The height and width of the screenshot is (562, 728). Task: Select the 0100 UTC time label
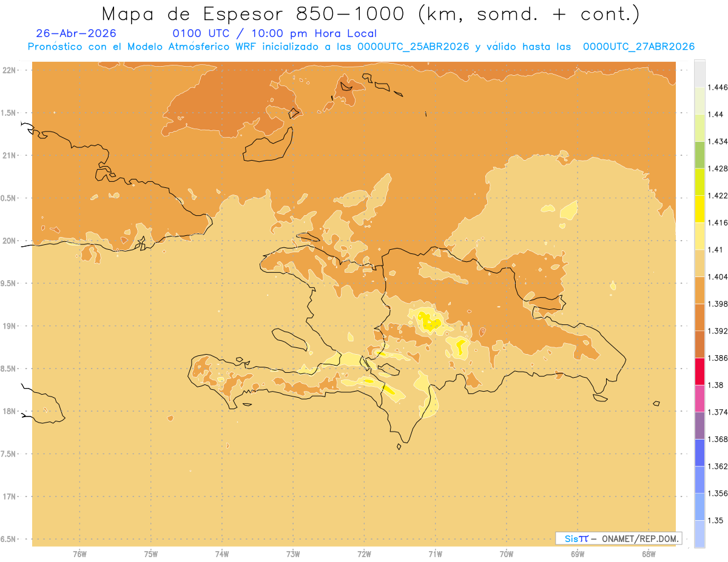pyautogui.click(x=201, y=33)
